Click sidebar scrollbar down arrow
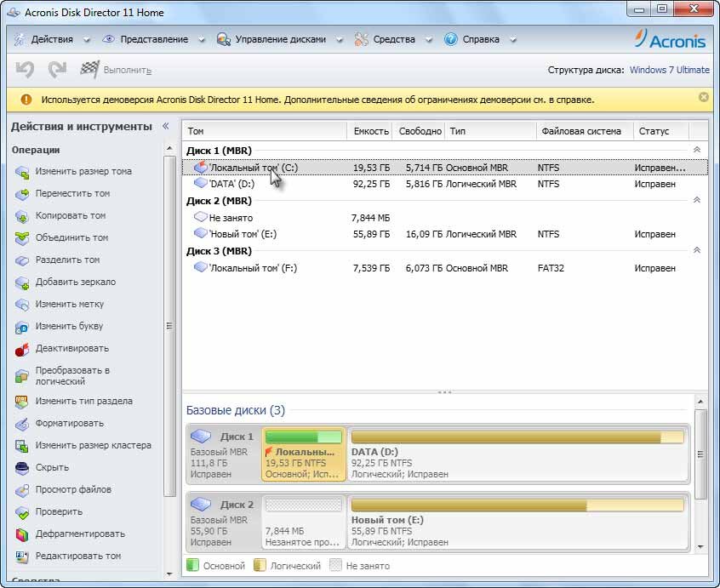Viewport: 720px width, 588px height. pos(169,574)
